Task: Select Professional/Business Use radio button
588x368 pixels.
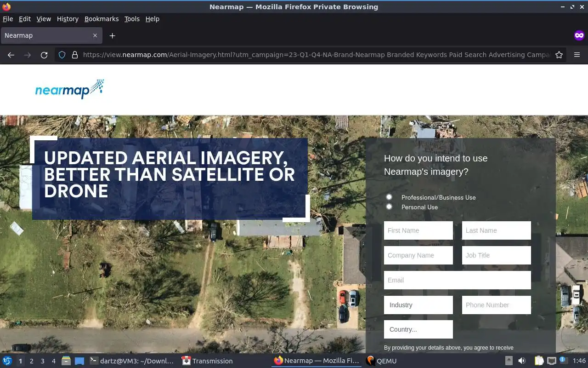Action: point(389,197)
